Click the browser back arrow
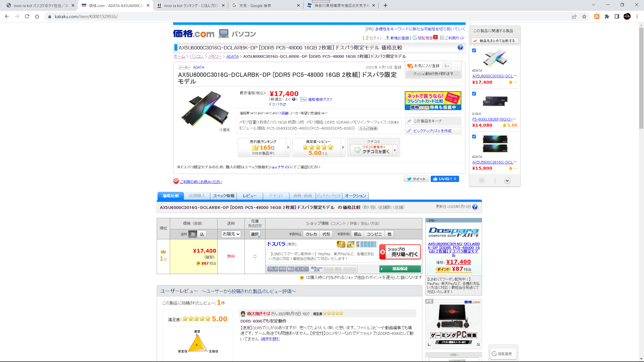 (7, 16)
